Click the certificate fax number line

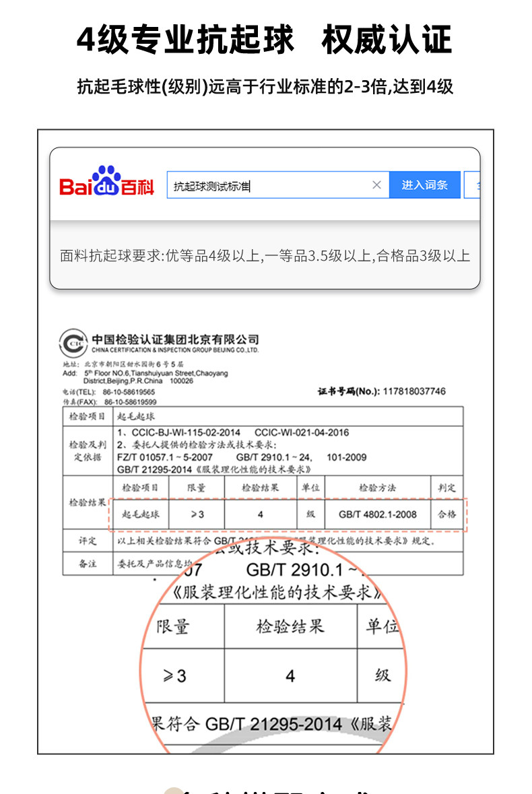110,402
